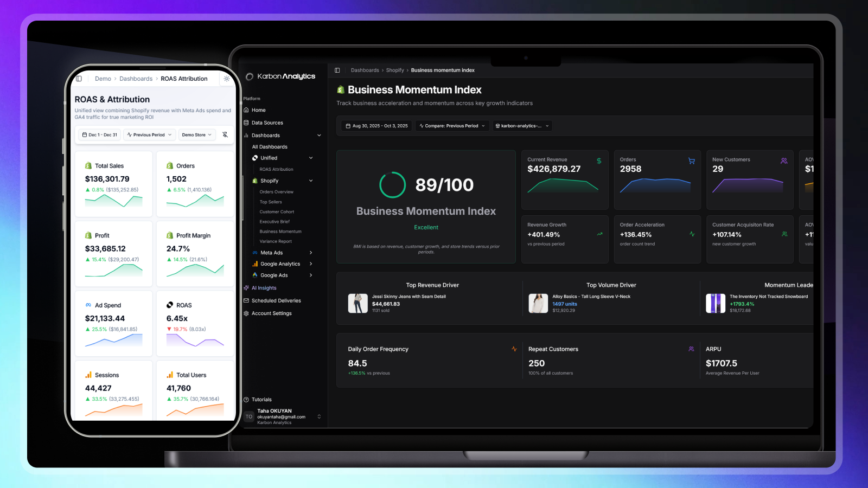The height and width of the screenshot is (488, 868).
Task: Select the Google Ads icon in sidebar
Action: point(256,275)
